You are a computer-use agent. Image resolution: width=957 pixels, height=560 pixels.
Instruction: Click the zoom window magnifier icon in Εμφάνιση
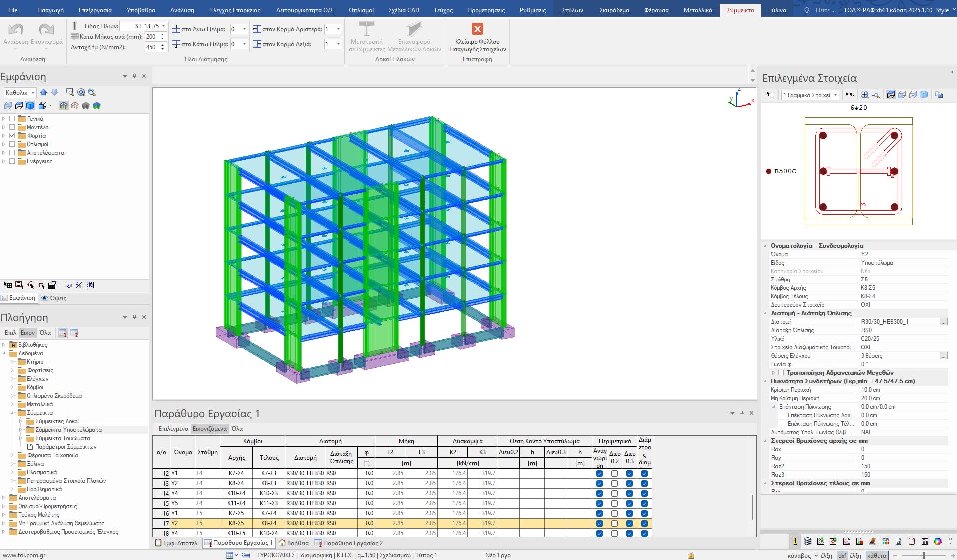(x=70, y=92)
